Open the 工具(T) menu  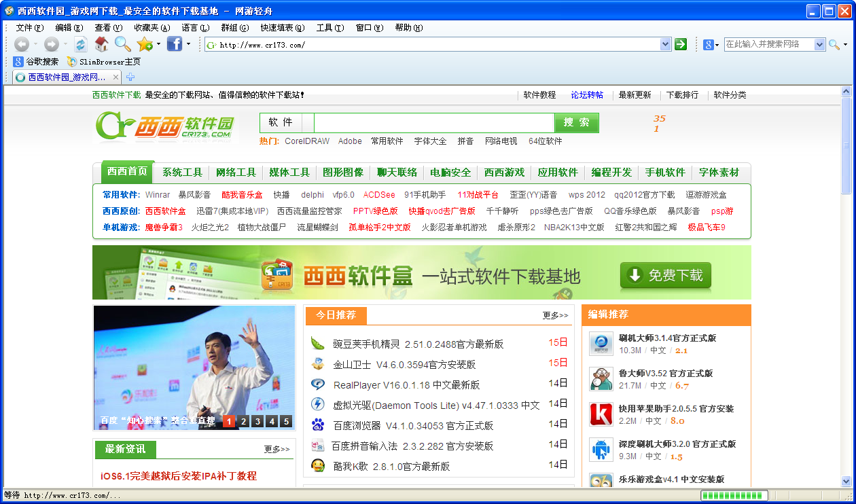click(x=329, y=27)
